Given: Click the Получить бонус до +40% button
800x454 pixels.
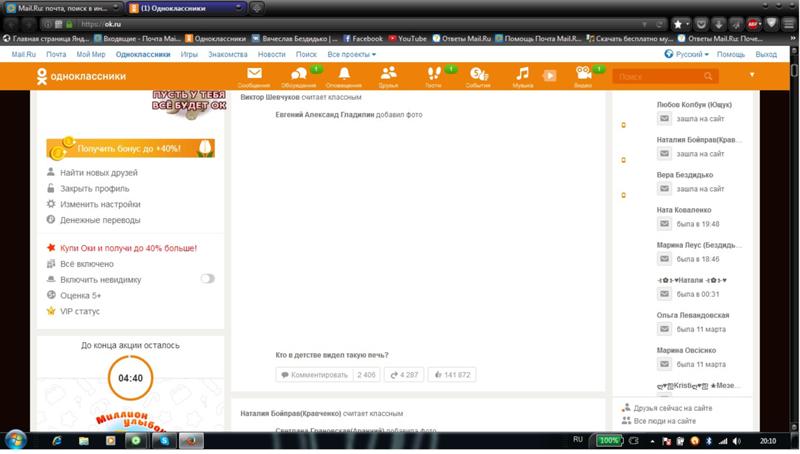Looking at the screenshot, I should 131,148.
